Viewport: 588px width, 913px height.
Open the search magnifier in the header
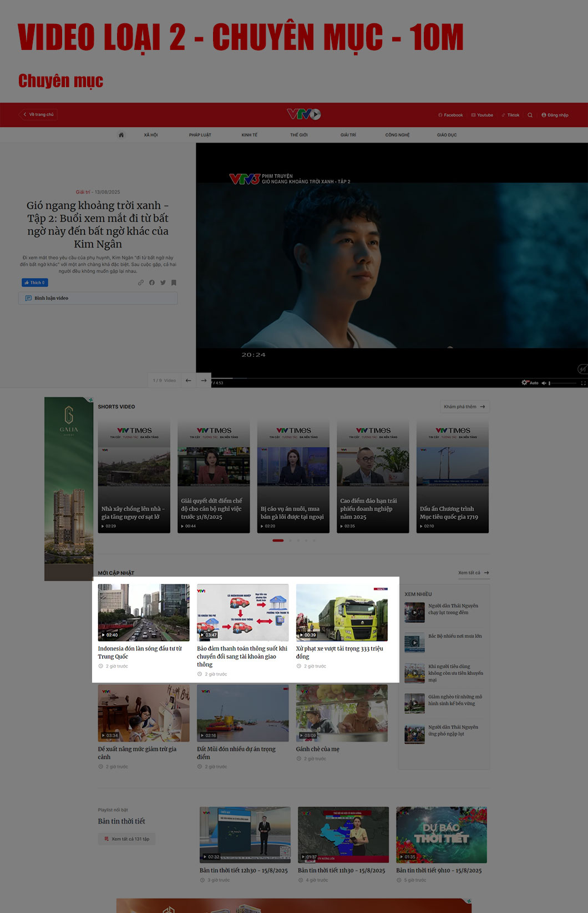[530, 115]
